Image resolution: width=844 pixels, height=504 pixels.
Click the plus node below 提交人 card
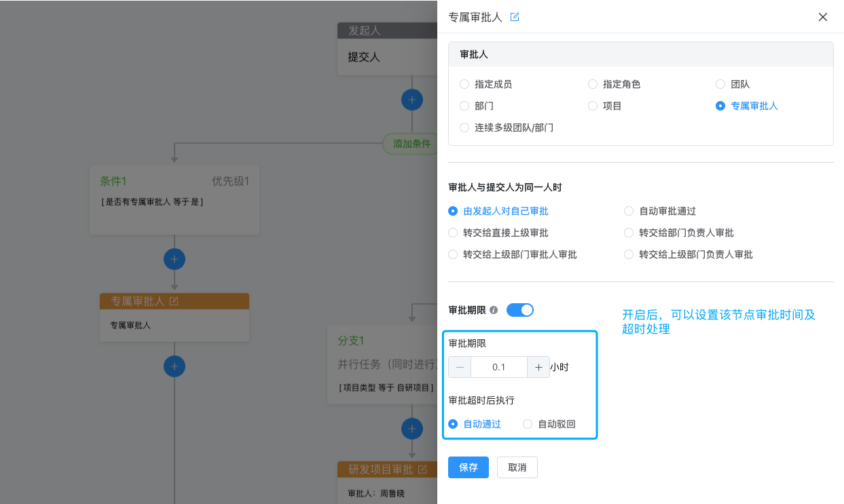pyautogui.click(x=412, y=100)
